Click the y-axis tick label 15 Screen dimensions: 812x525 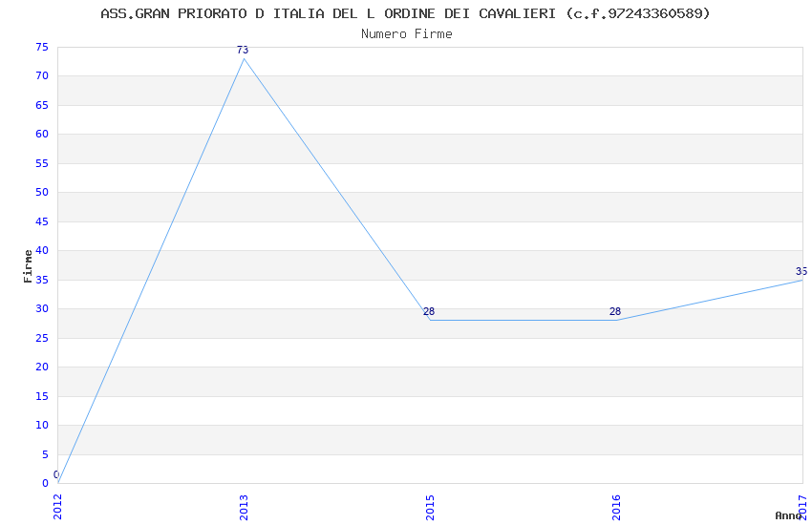click(42, 396)
